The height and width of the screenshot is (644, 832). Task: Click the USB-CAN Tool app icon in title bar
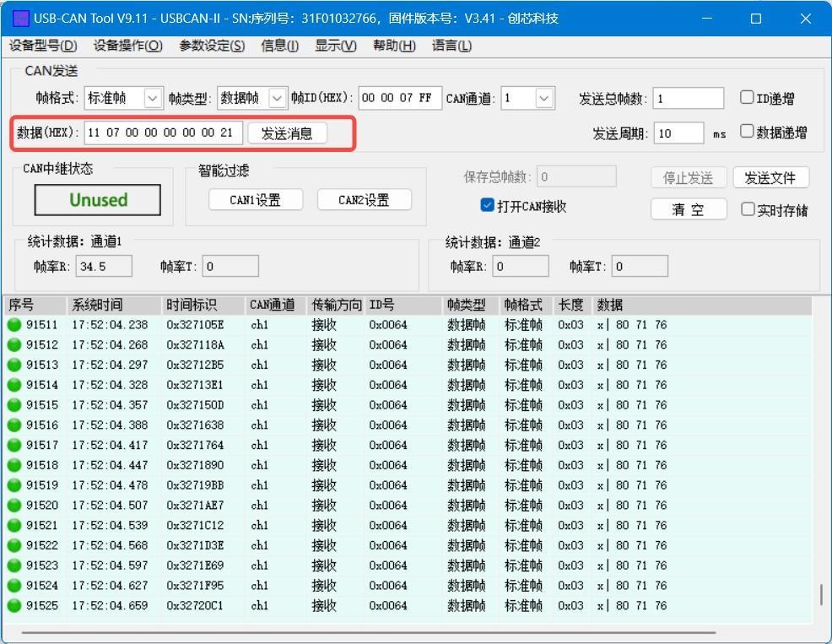tap(19, 19)
